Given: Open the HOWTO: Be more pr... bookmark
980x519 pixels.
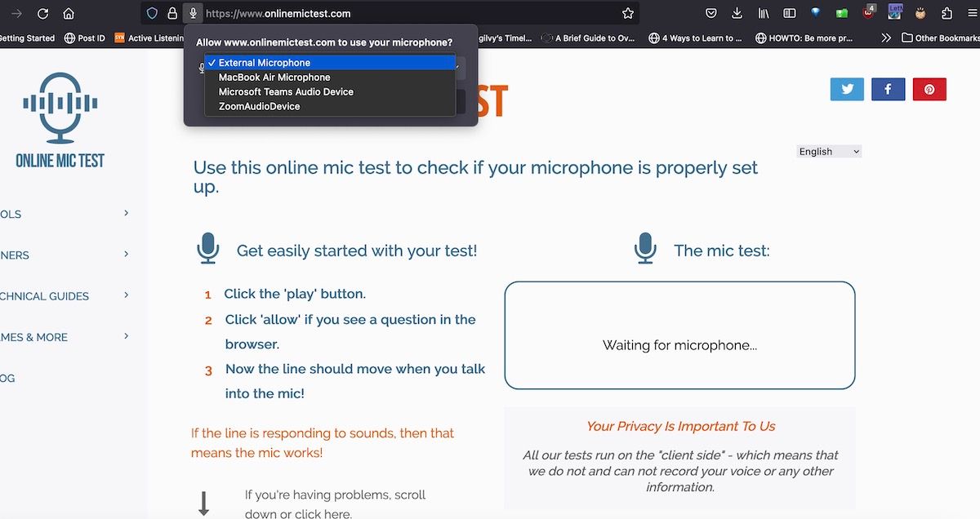Looking at the screenshot, I should pos(804,38).
